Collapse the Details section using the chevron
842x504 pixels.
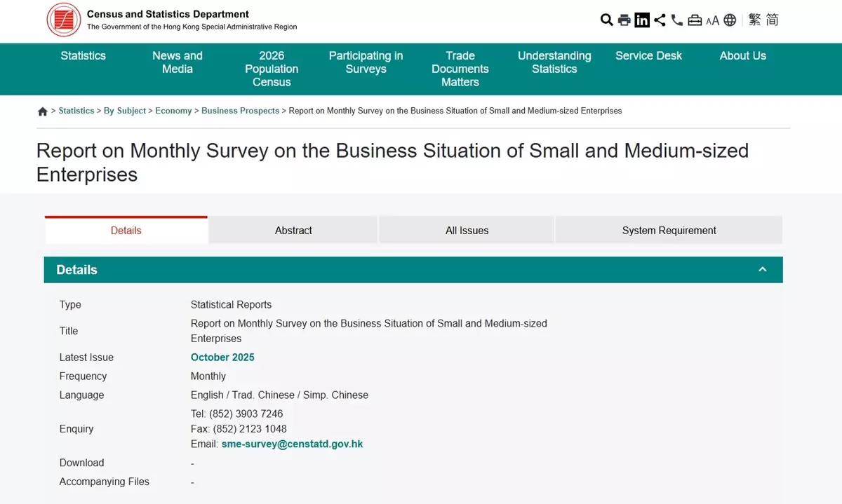click(763, 268)
